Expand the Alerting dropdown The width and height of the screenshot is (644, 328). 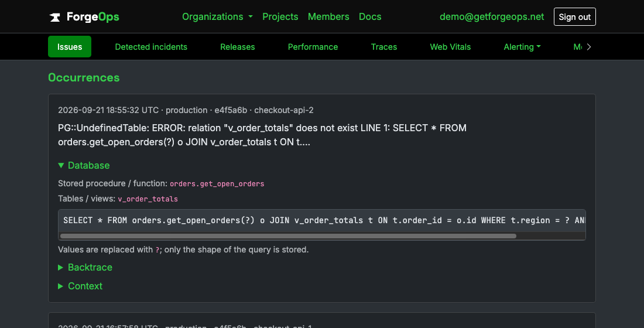tap(522, 47)
